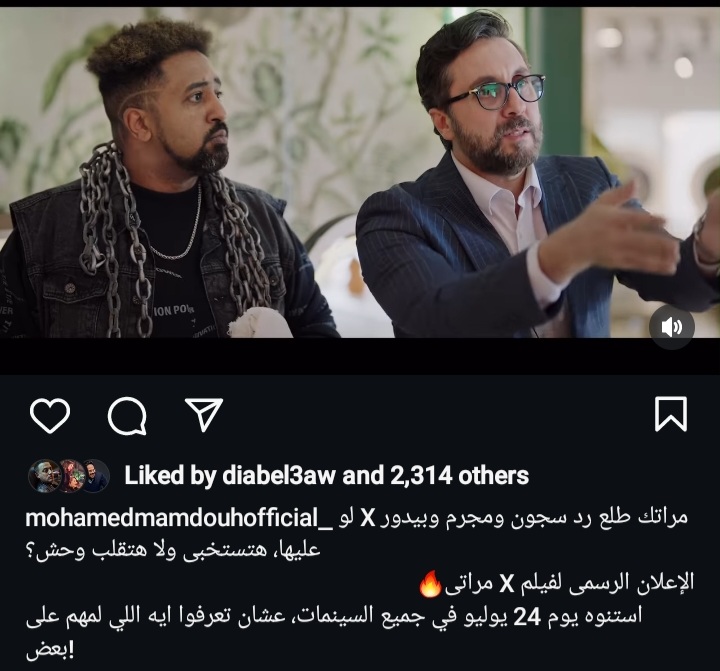The width and height of the screenshot is (720, 671).
Task: Click the "Liked by" text
Action: 170,475
